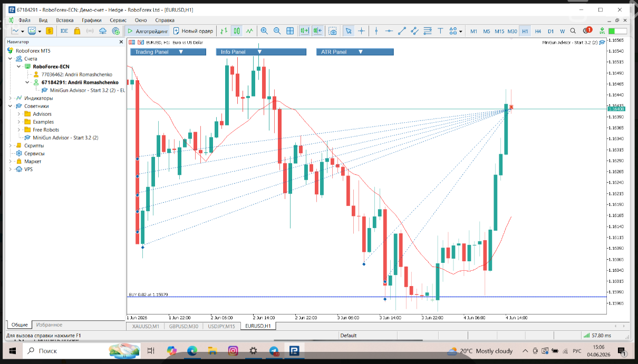
Task: Click the Маркет navigator item
Action: [x=33, y=161]
